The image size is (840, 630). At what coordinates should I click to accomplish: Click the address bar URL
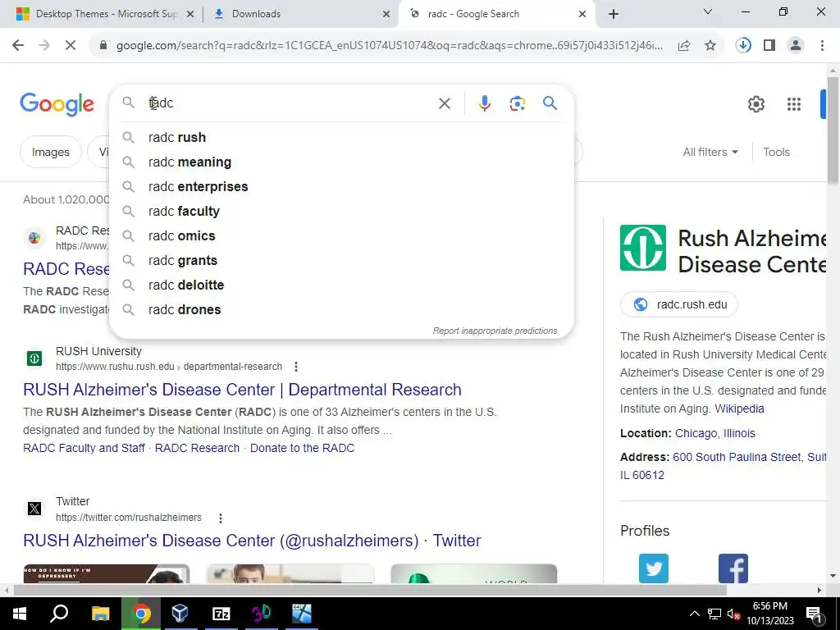point(390,46)
